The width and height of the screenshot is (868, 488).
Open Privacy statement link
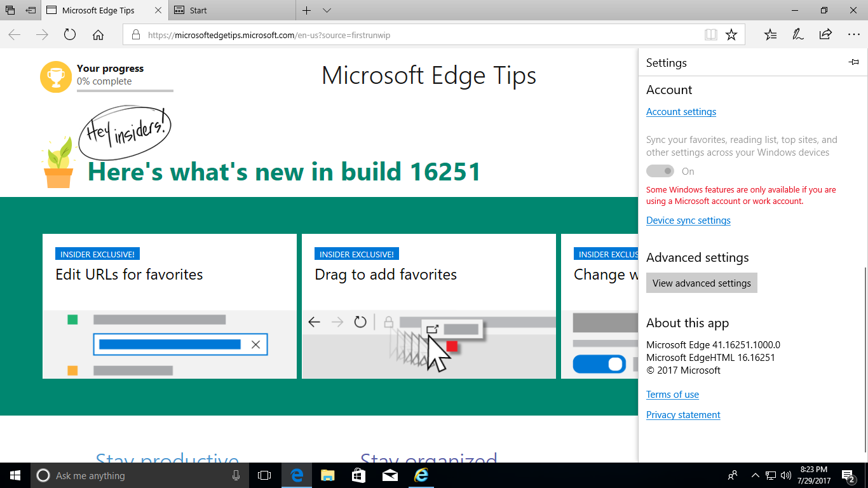tap(683, 415)
